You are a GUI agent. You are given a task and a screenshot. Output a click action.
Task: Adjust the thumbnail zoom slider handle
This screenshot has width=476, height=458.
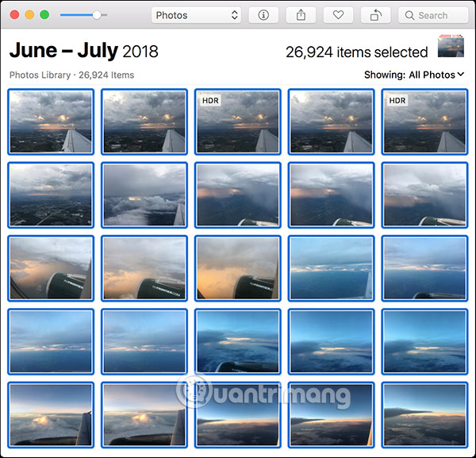coord(97,15)
